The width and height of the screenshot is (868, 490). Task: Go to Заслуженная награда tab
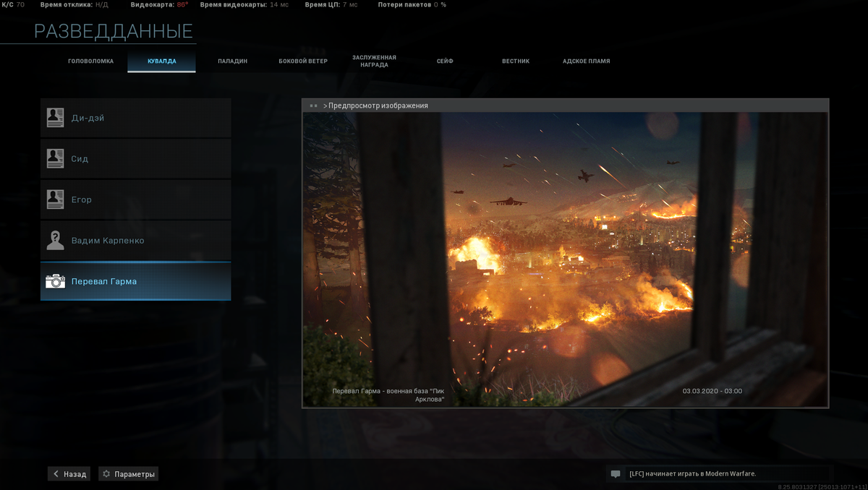coord(374,61)
